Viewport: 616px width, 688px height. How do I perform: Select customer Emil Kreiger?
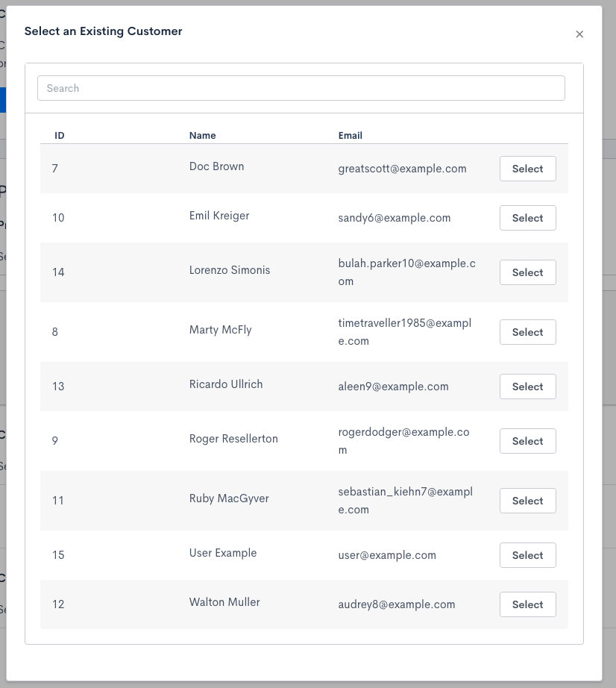[527, 218]
